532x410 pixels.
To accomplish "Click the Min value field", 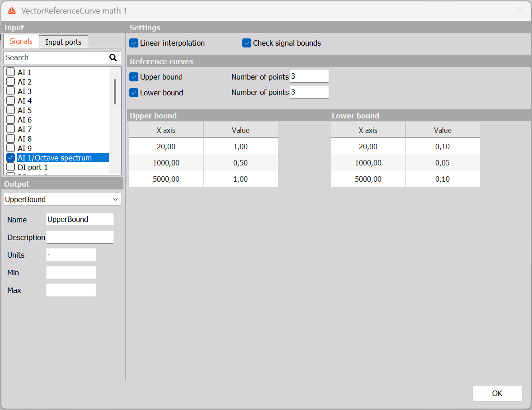I will pos(71,272).
